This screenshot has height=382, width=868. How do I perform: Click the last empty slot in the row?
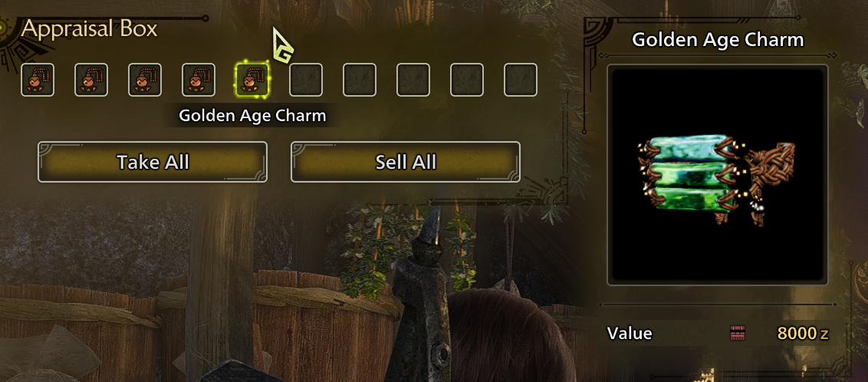coord(521,80)
